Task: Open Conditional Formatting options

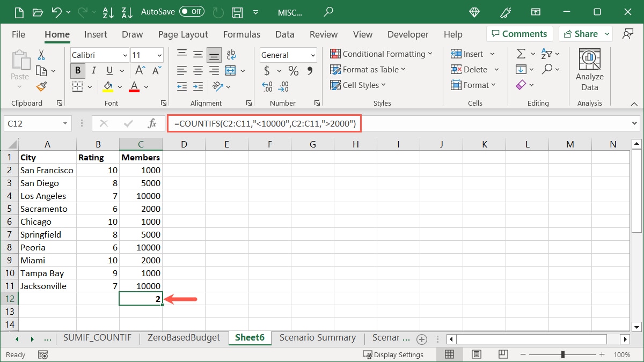Action: 381,54
